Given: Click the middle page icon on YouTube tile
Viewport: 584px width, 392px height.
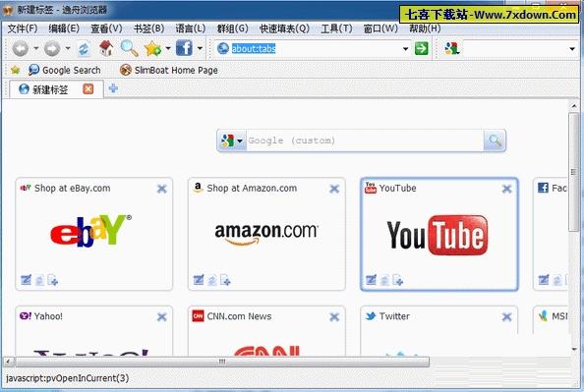Looking at the screenshot, I should point(384,280).
